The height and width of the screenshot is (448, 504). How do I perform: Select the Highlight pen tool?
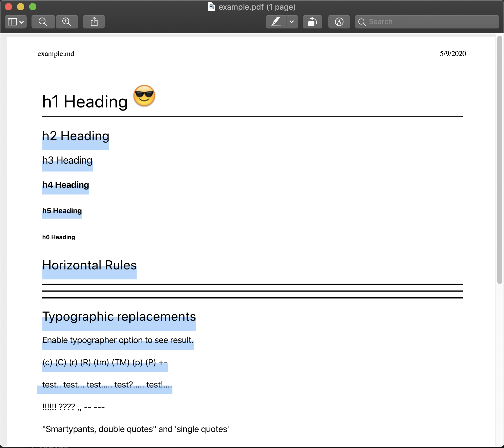(x=276, y=21)
